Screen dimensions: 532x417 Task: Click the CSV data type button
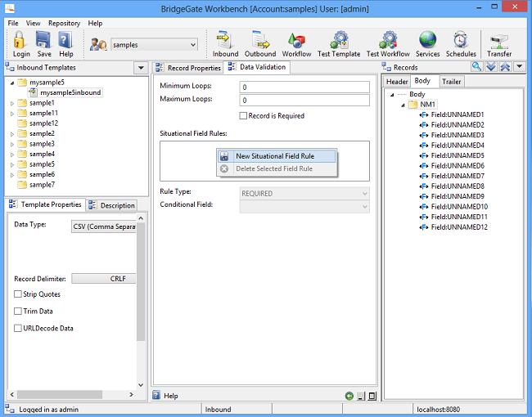pos(104,226)
